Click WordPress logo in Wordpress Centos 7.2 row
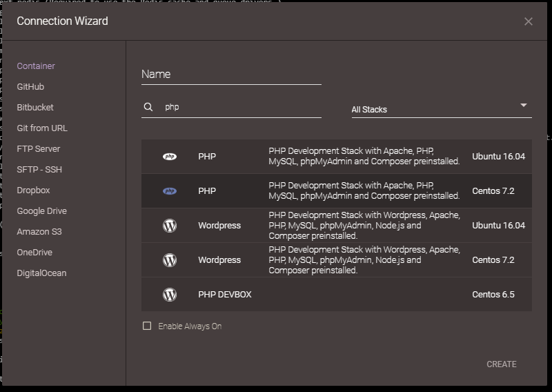 pyautogui.click(x=170, y=260)
